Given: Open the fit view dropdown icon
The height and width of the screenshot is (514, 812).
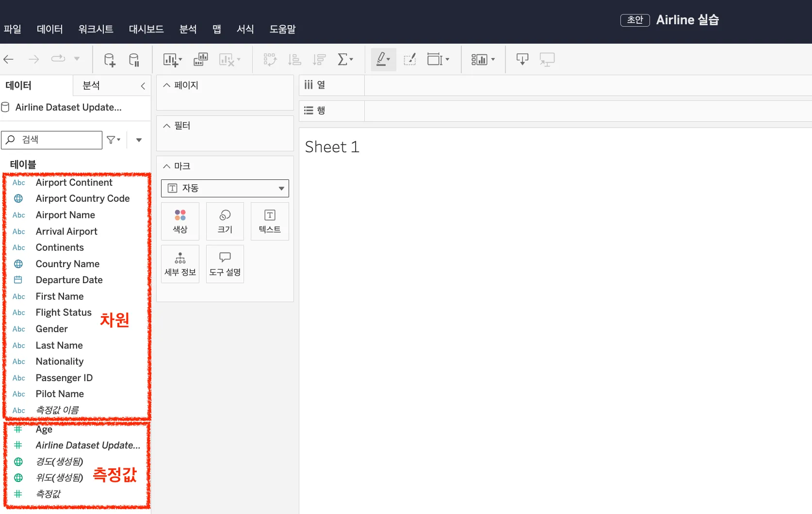Looking at the screenshot, I should point(438,59).
